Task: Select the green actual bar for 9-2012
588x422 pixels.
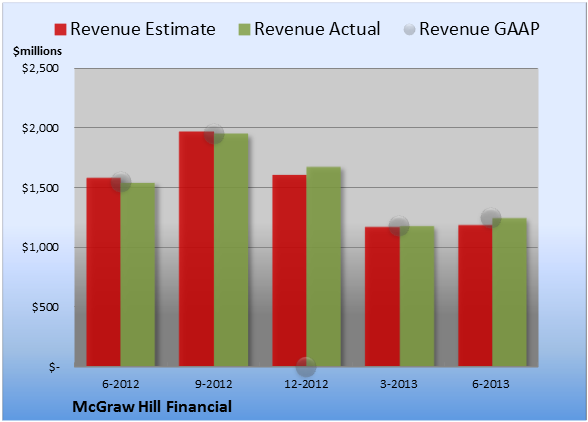Action: (231, 250)
